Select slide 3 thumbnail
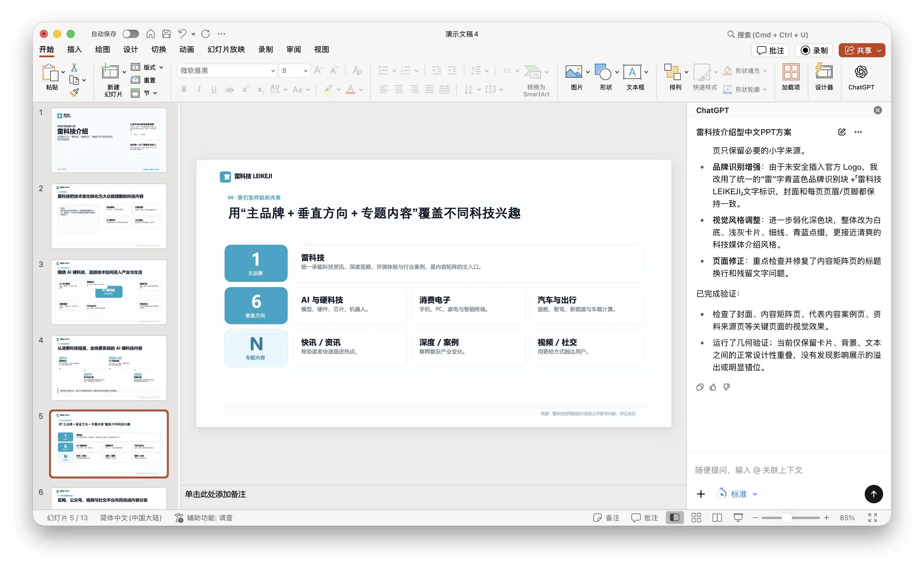Screen dimensions: 924x569 [109, 292]
